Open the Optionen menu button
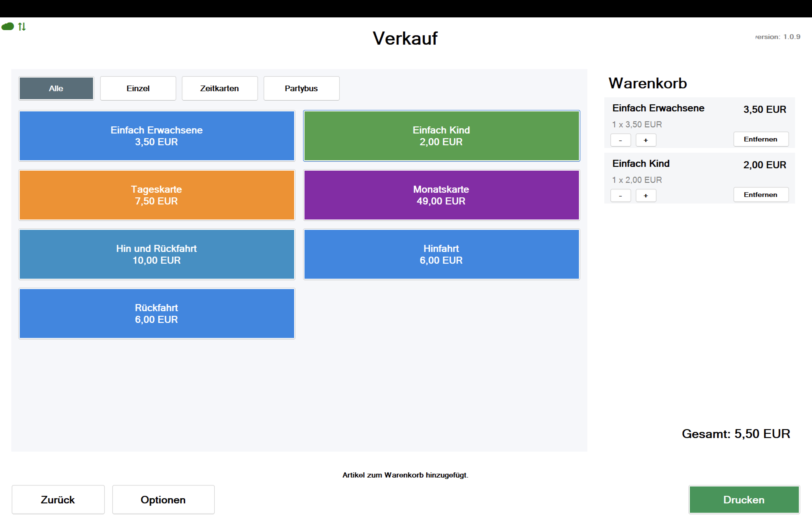The height and width of the screenshot is (525, 812). [x=163, y=500]
